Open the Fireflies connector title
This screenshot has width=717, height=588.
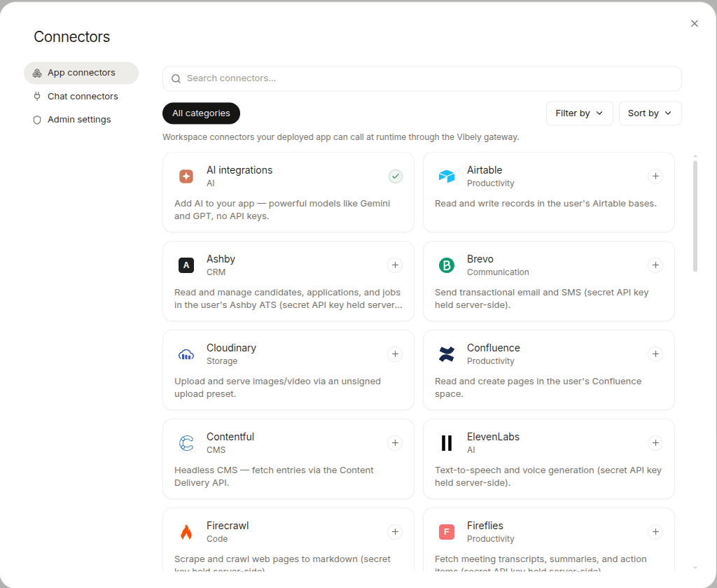pos(485,526)
